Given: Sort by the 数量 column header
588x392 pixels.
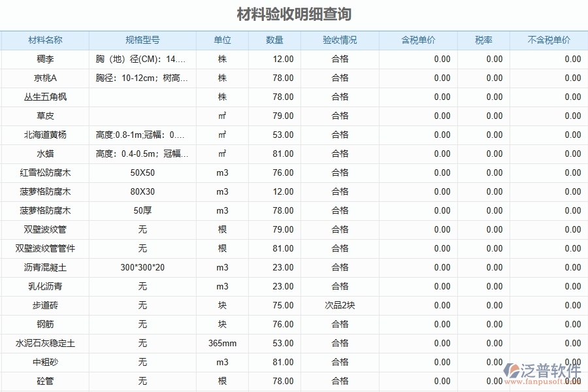Looking at the screenshot, I should click(x=275, y=40).
